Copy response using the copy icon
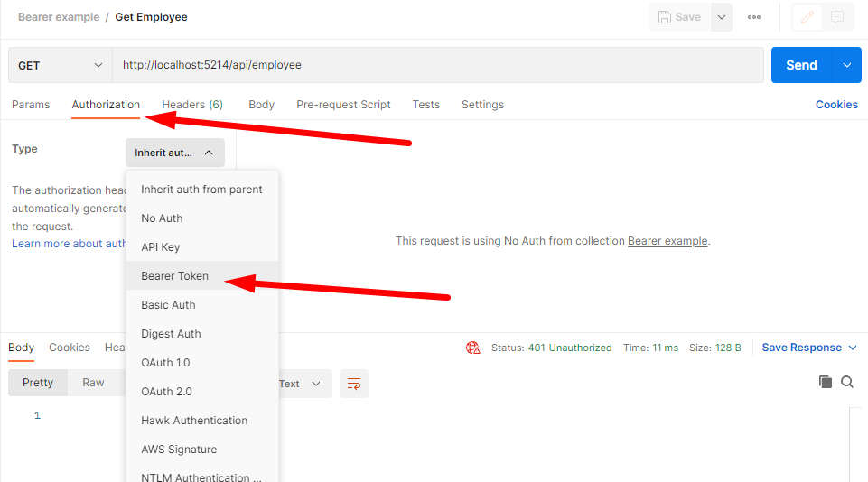This screenshot has height=482, width=868. click(x=825, y=382)
